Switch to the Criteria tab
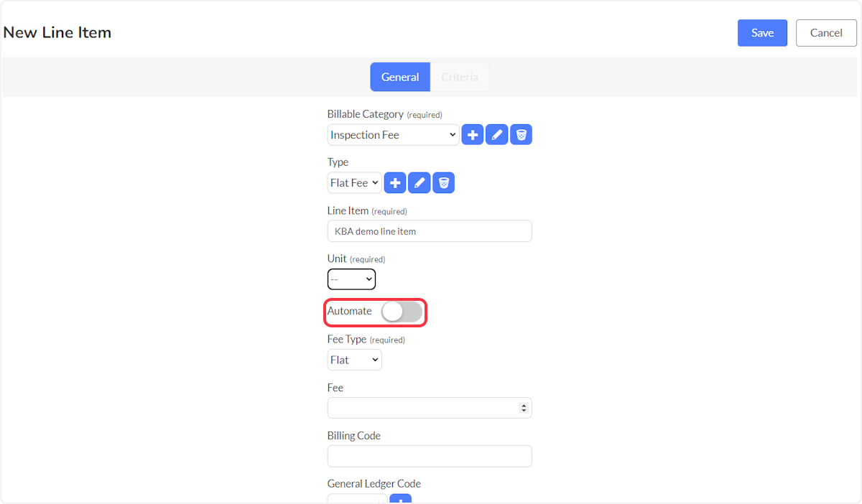The image size is (862, 504). [x=460, y=77]
